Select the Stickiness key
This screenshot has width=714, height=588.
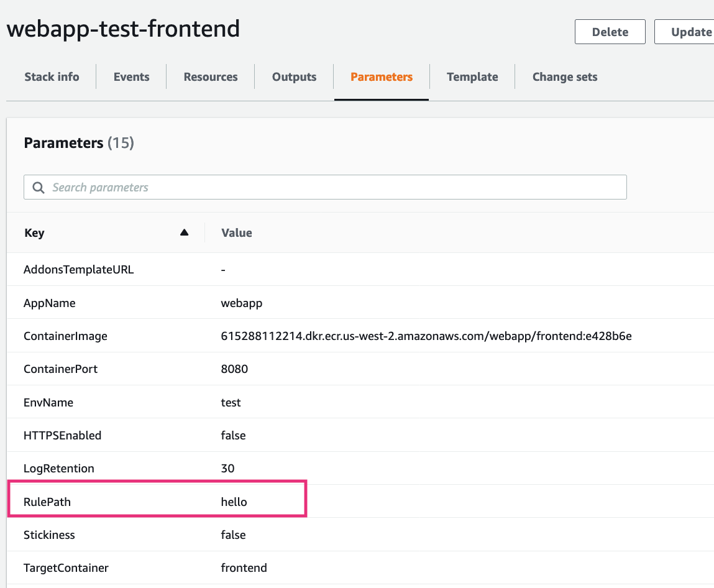tap(49, 535)
